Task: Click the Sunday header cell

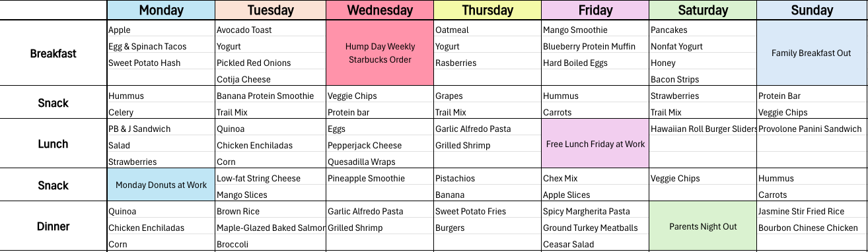Action: [x=812, y=10]
